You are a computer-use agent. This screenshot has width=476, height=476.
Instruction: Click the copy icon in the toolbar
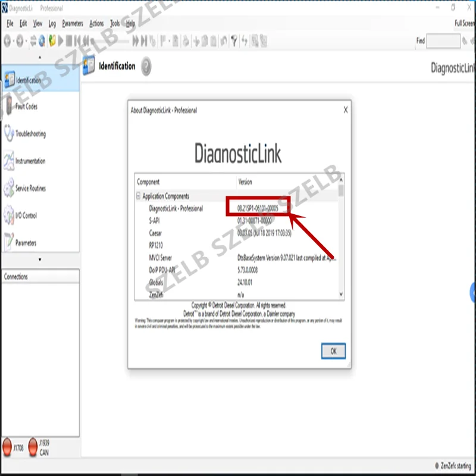coord(205,40)
